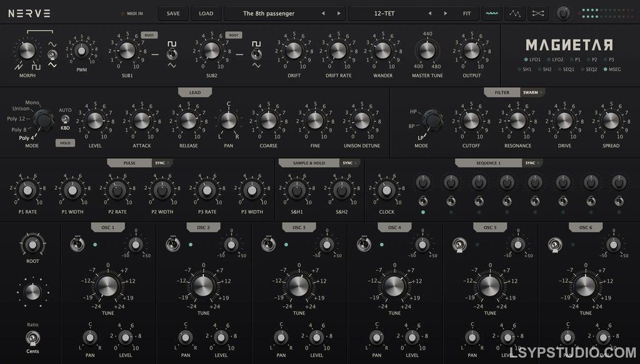Turn on the OSC 5 switch
The image size is (640, 364).
coord(459,245)
